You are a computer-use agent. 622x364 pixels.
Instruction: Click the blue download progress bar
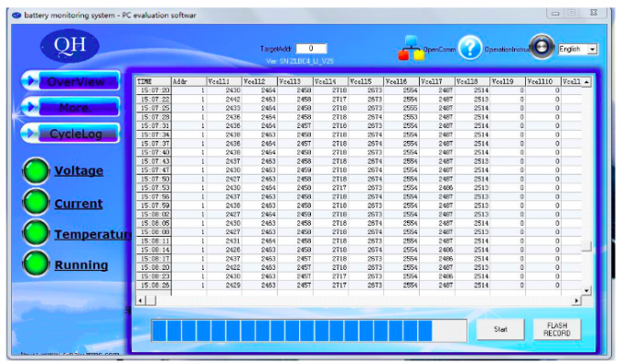point(309,330)
